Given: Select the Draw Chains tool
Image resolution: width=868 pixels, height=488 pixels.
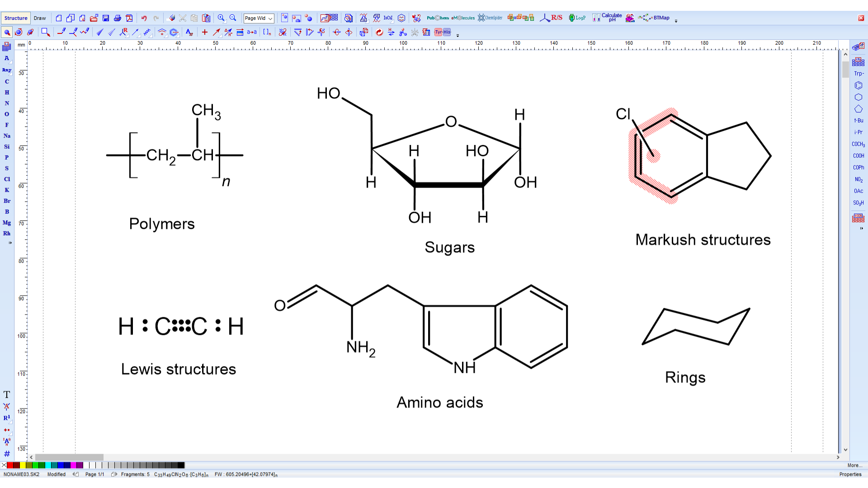Looking at the screenshot, I should tap(85, 32).
